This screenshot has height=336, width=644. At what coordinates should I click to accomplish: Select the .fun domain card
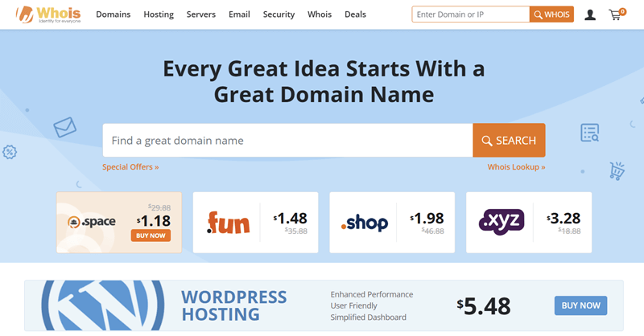pyautogui.click(x=255, y=223)
